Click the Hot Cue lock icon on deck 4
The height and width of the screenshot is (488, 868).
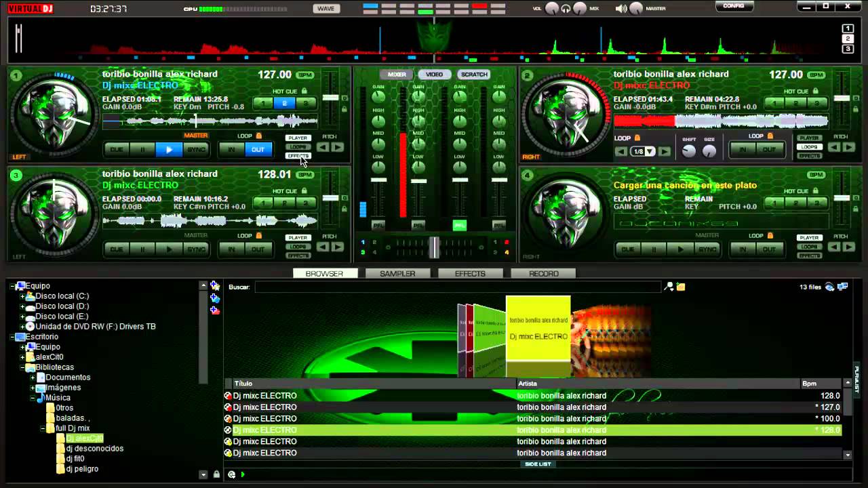coord(816,190)
